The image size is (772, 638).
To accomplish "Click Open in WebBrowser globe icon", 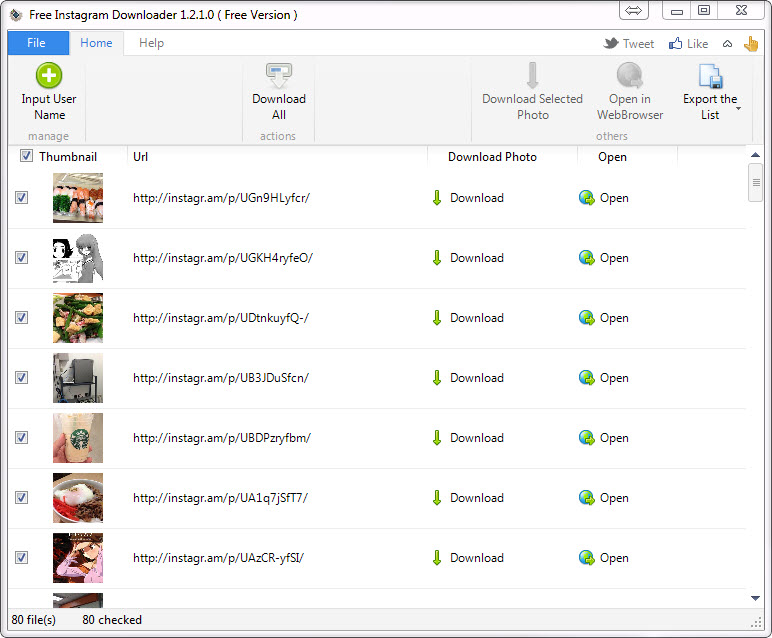I will pyautogui.click(x=630, y=75).
